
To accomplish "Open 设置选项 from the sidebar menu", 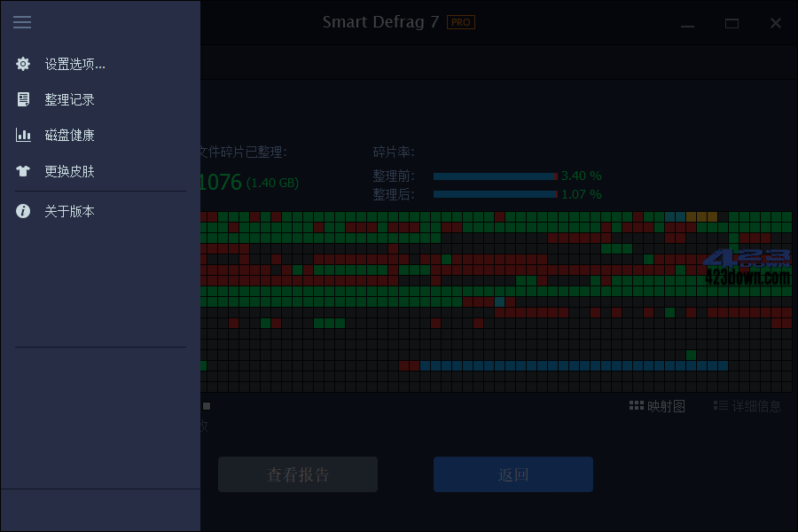I will tap(73, 63).
